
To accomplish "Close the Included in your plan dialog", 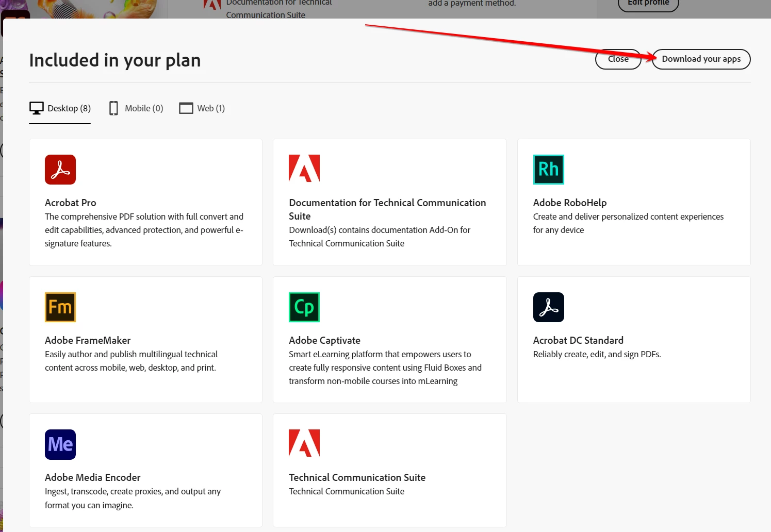I will pos(618,59).
